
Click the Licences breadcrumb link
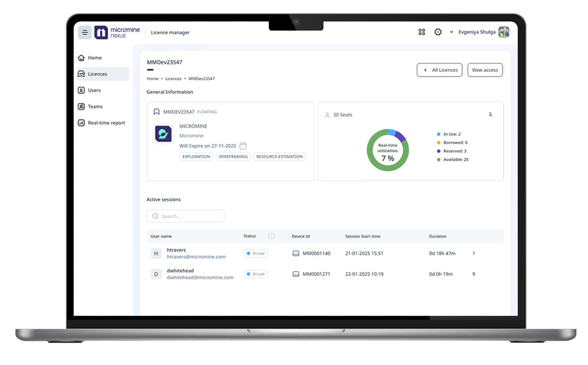[x=173, y=79]
